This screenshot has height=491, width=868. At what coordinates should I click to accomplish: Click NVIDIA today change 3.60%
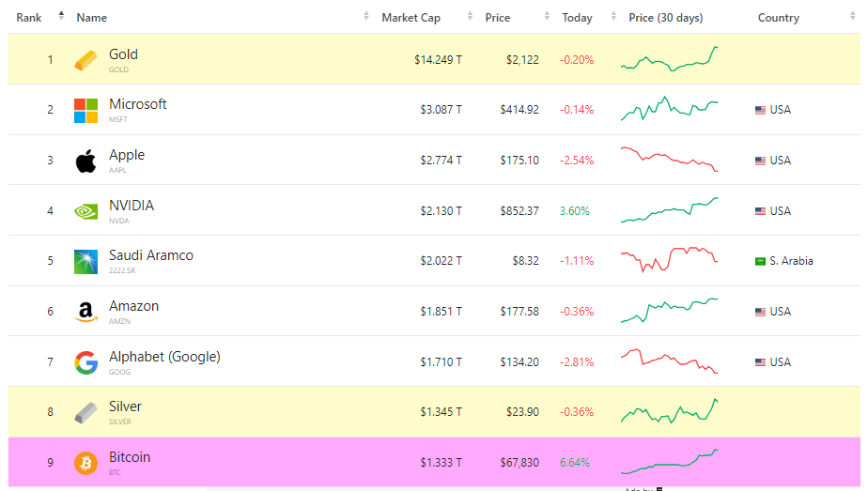pyautogui.click(x=575, y=210)
